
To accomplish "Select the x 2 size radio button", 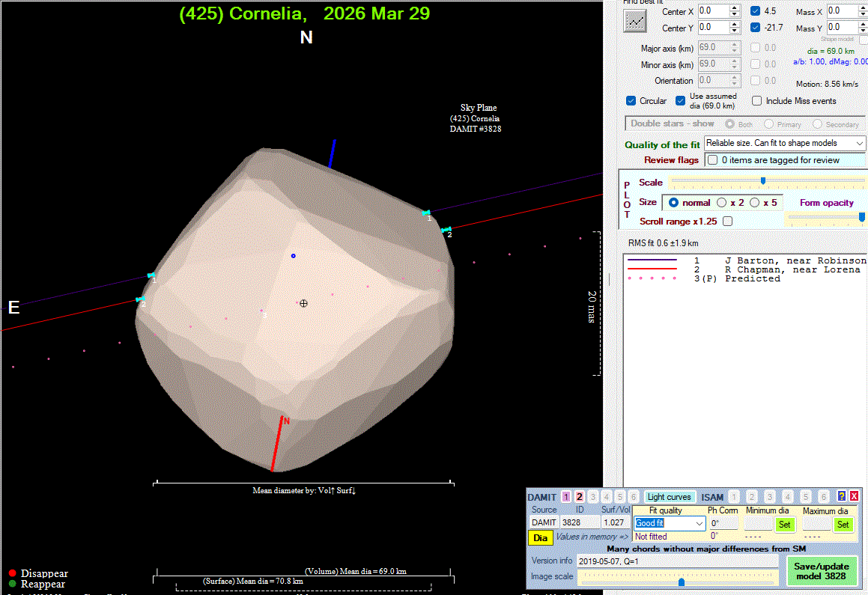I will [722, 203].
